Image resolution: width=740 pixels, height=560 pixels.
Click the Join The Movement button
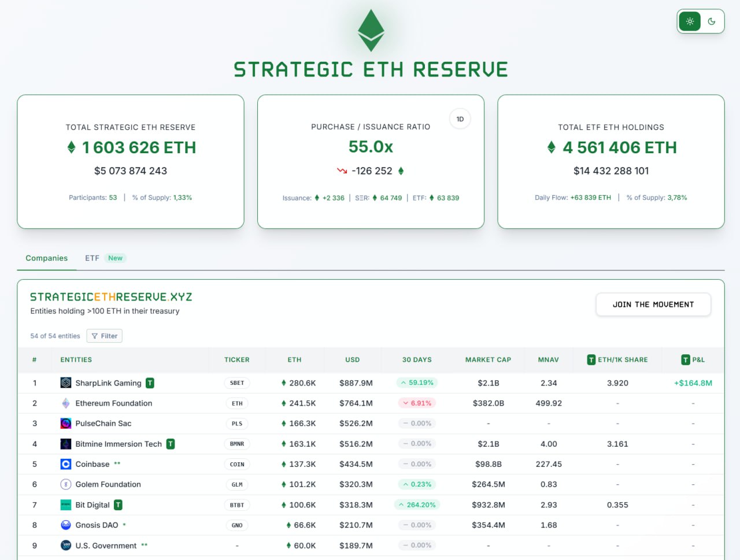(x=653, y=305)
